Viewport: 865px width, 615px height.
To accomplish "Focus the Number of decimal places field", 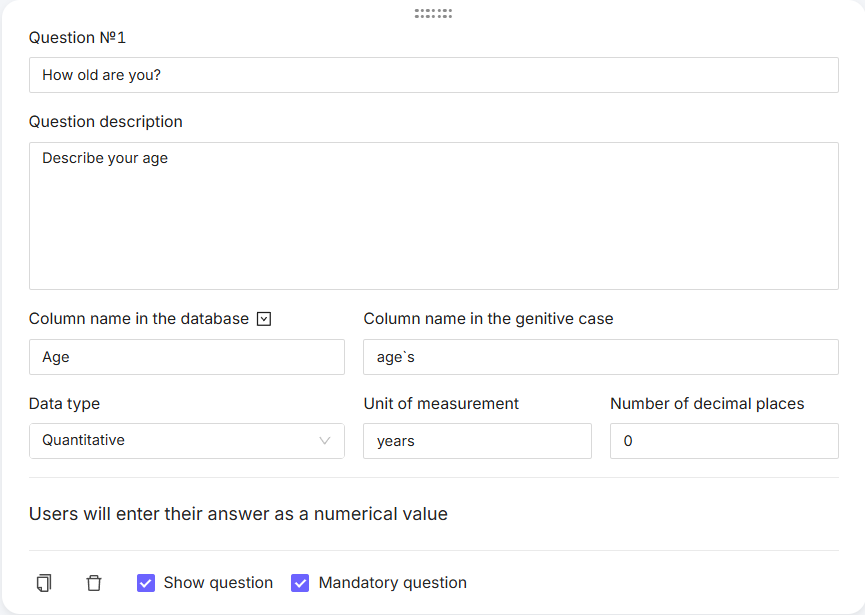I will (724, 441).
